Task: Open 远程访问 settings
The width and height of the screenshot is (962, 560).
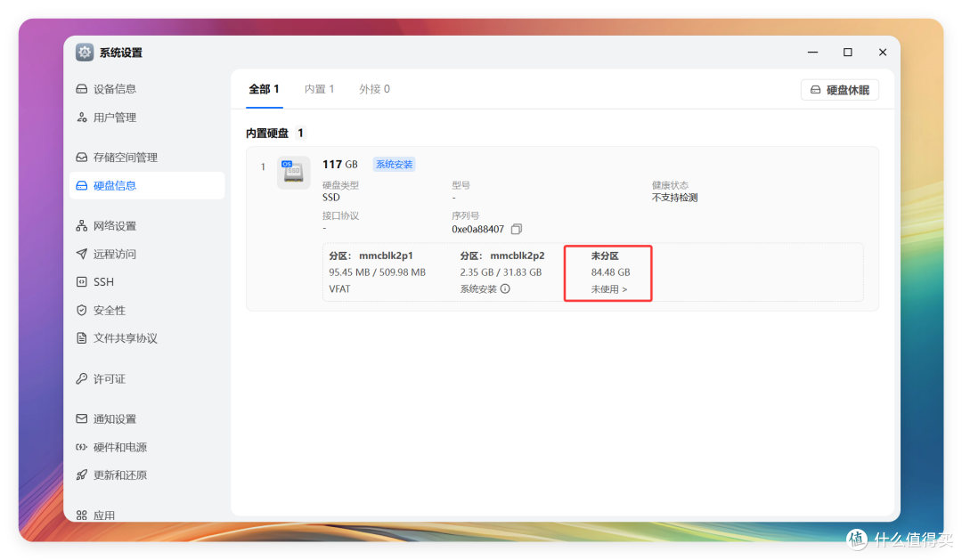Action: pos(114,254)
